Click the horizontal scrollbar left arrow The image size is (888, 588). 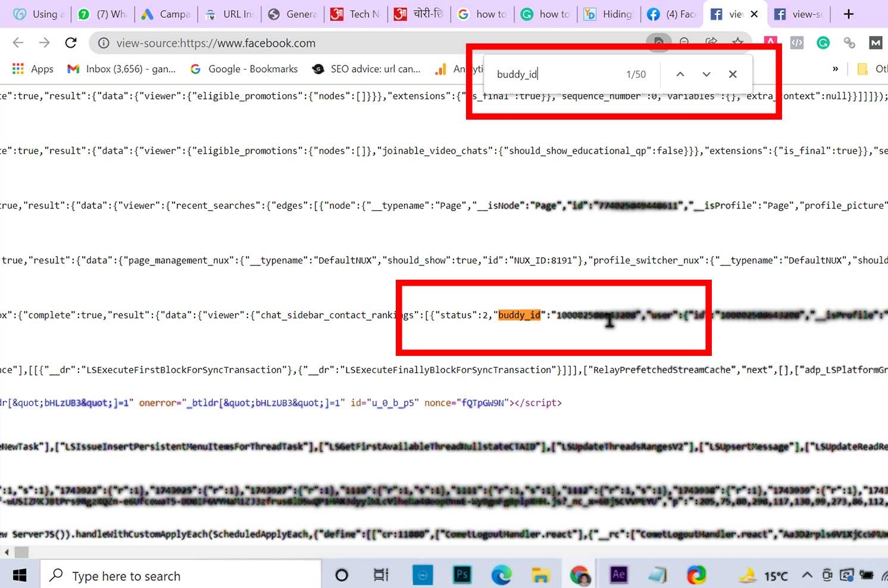[x=7, y=552]
